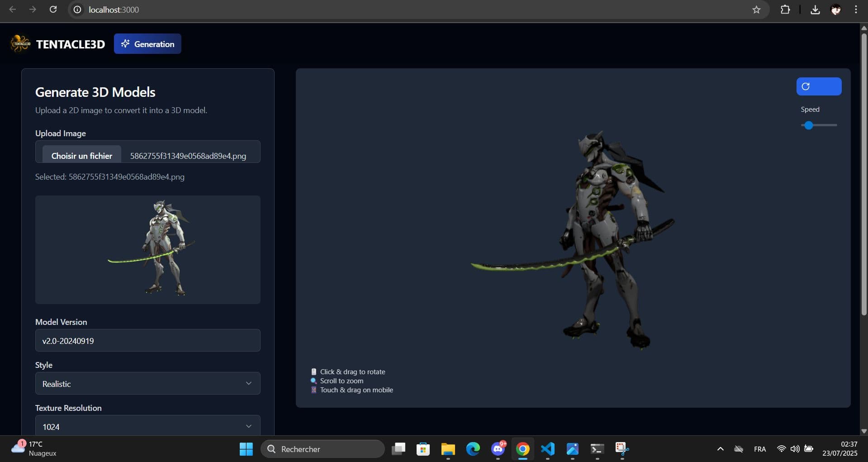The image size is (868, 462).
Task: Click the sparkle icon on Generation button
Action: tap(125, 43)
